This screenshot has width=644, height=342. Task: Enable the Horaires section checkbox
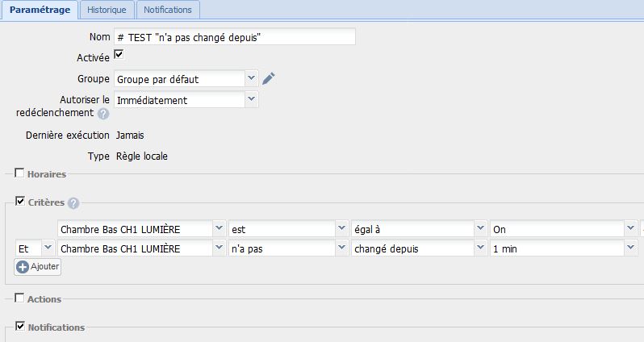tap(19, 173)
